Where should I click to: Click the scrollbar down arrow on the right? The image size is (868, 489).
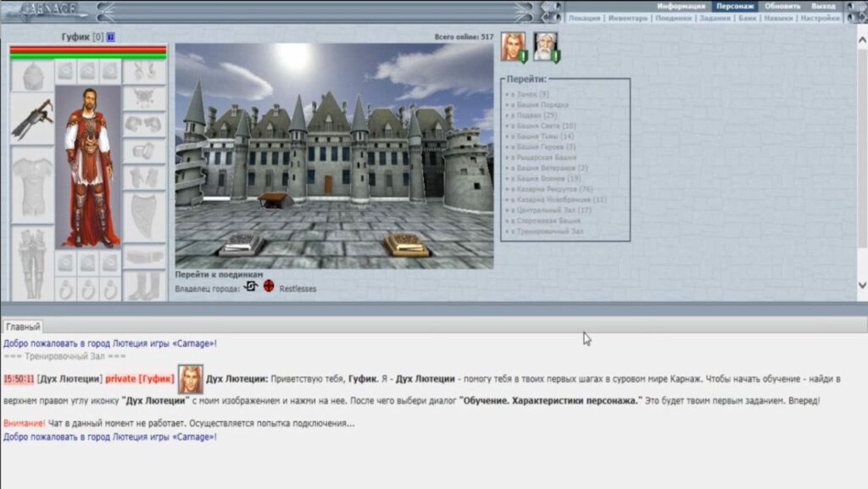[862, 286]
